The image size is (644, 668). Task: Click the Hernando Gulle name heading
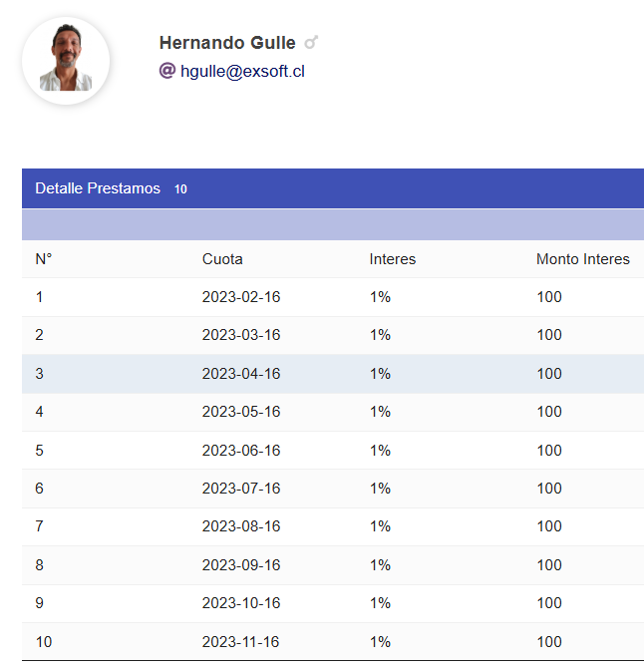(227, 43)
